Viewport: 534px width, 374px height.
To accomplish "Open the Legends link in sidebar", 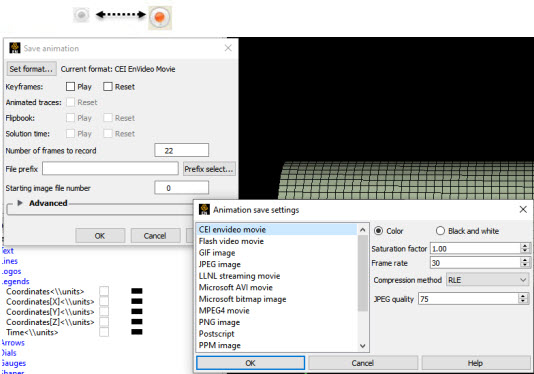I will pos(15,282).
